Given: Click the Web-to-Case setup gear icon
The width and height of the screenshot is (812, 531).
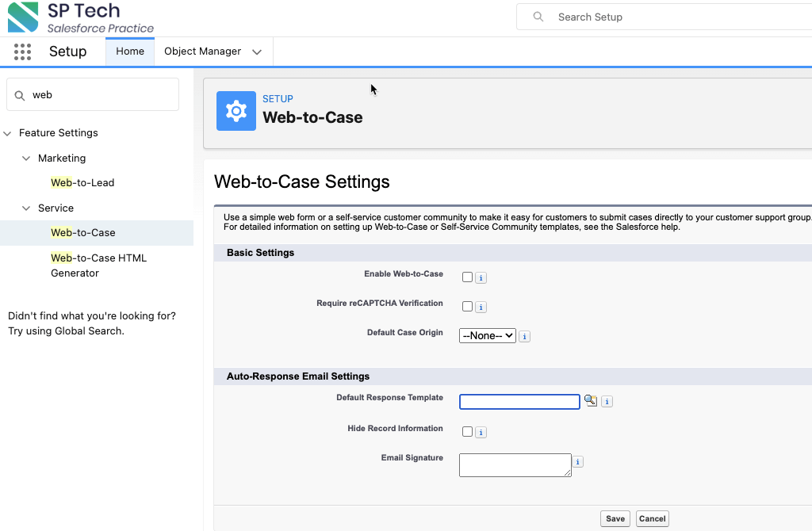Looking at the screenshot, I should (236, 111).
